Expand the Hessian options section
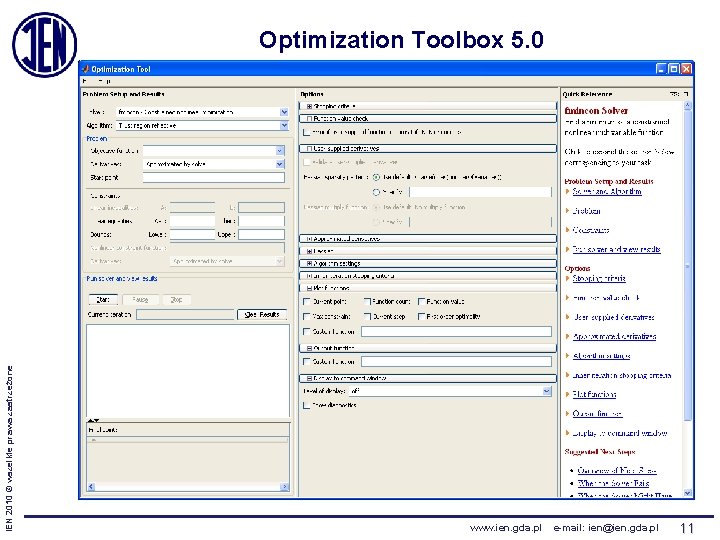720x540 pixels. (309, 251)
